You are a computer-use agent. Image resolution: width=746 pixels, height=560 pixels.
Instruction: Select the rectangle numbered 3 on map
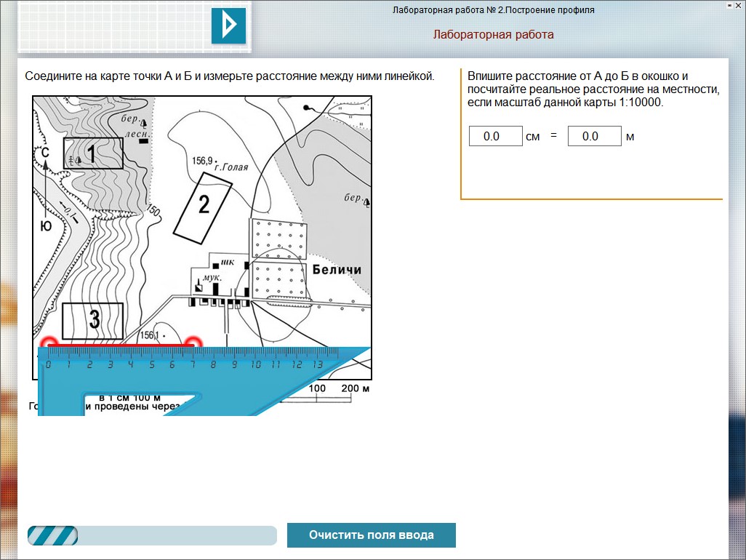click(x=92, y=320)
